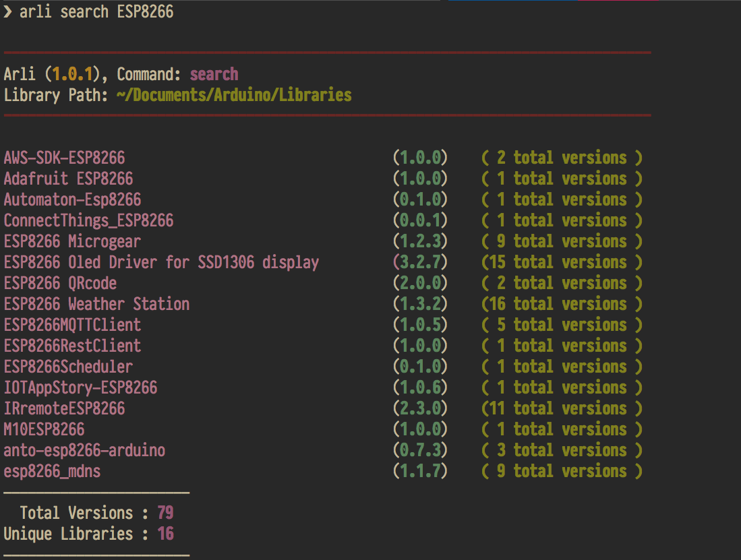Click the anto-esp8266-arduino library name
The width and height of the screenshot is (741, 560).
pos(84,450)
